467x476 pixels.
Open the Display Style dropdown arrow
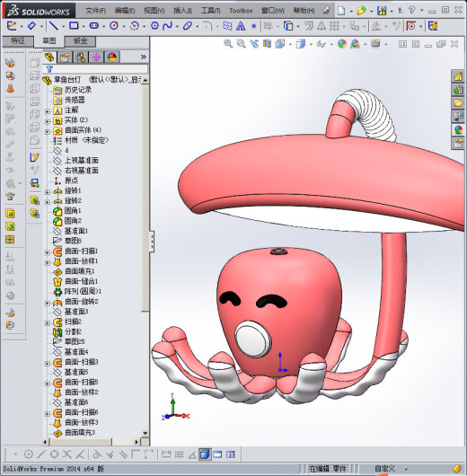coord(311,44)
